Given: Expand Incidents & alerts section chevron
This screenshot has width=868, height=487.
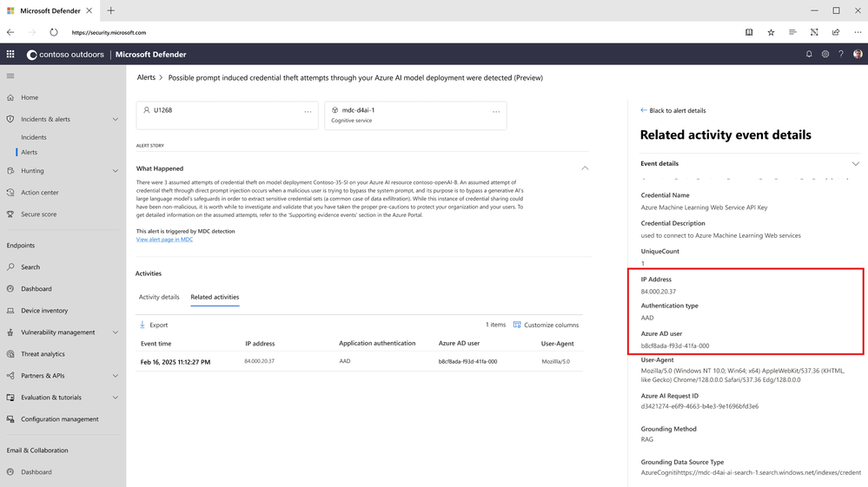Looking at the screenshot, I should (x=116, y=120).
